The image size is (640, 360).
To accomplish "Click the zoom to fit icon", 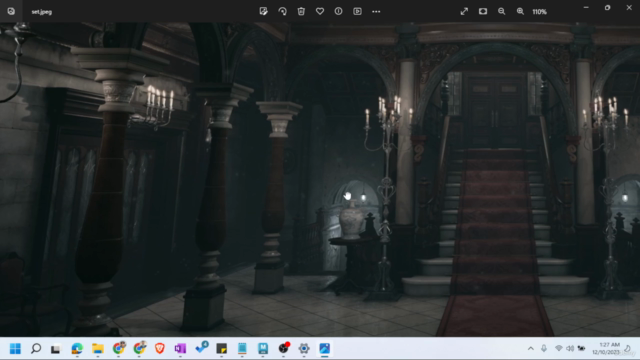I will coord(483,11).
